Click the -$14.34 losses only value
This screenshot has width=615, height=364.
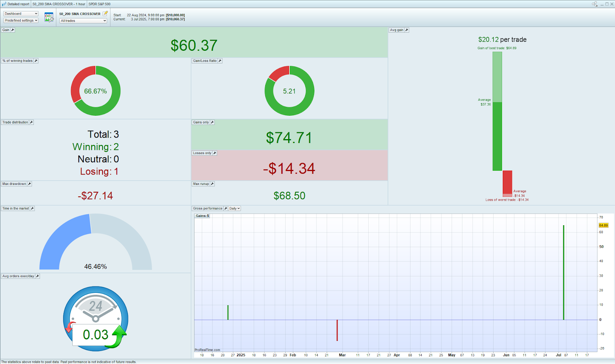point(289,168)
